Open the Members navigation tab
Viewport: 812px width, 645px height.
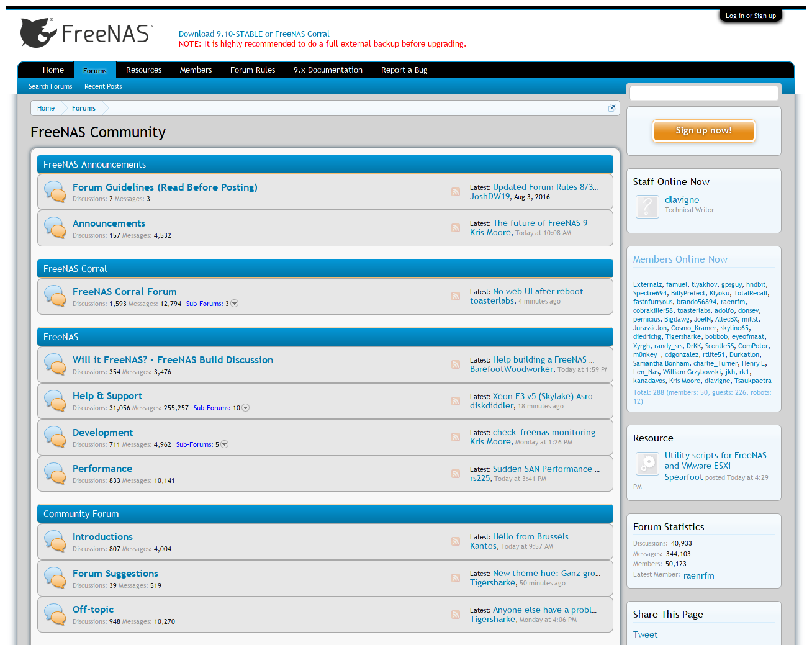tap(196, 70)
